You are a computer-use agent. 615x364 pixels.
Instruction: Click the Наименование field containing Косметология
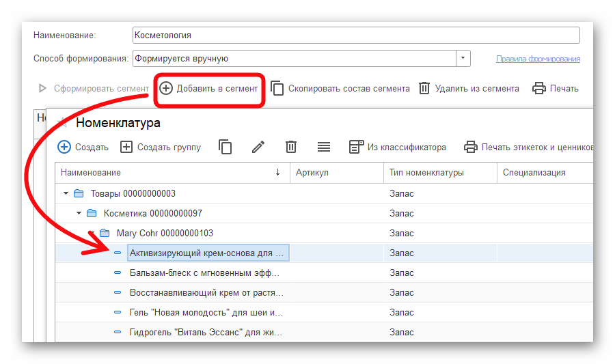click(356, 36)
